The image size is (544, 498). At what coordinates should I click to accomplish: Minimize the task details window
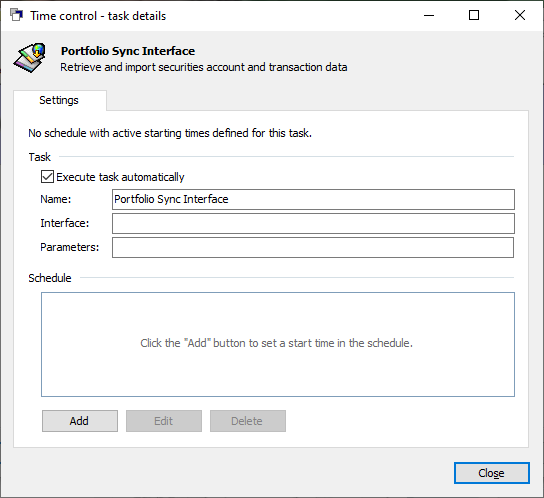tap(429, 15)
